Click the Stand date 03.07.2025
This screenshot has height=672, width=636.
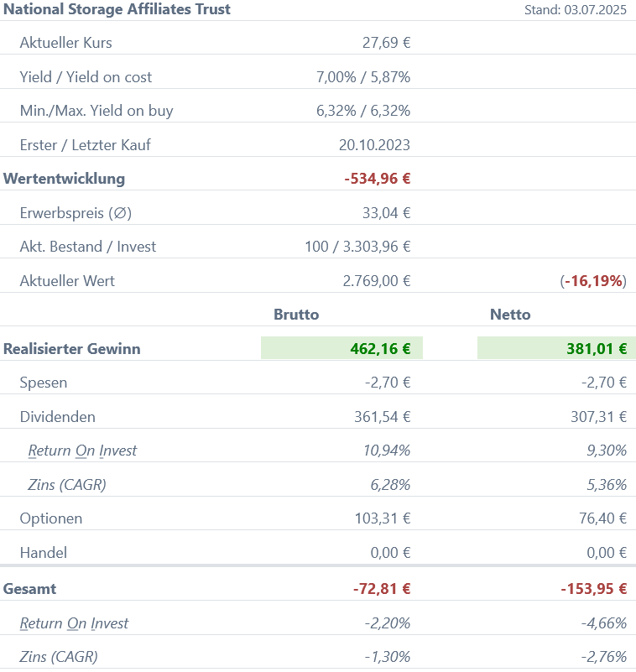click(x=575, y=10)
